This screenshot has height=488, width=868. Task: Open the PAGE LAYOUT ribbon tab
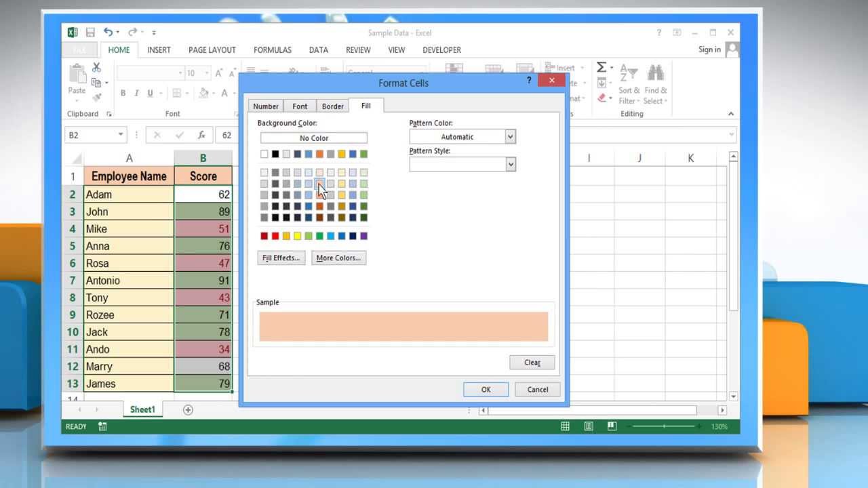coord(212,49)
